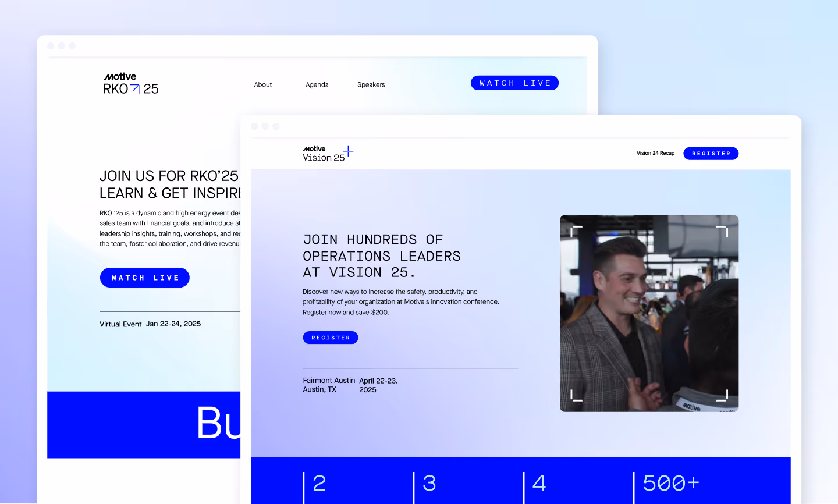Click the "3" statistic in the blue band
838x504 pixels.
click(x=429, y=483)
